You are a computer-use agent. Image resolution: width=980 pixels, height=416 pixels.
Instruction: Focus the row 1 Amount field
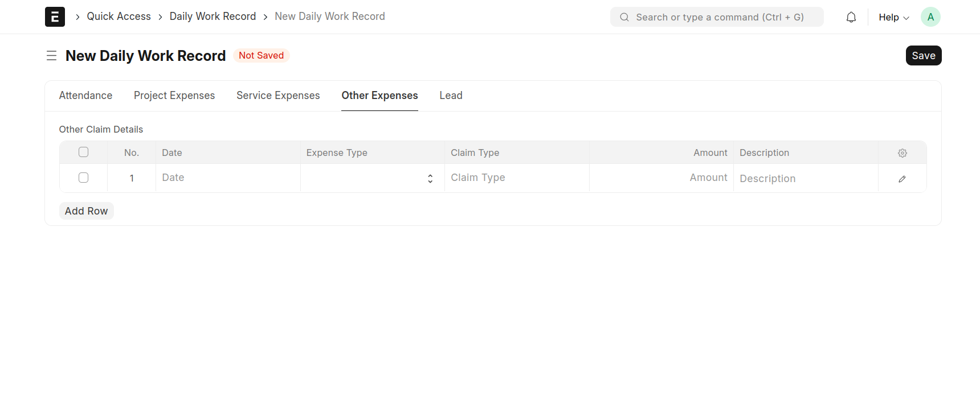pyautogui.click(x=661, y=178)
